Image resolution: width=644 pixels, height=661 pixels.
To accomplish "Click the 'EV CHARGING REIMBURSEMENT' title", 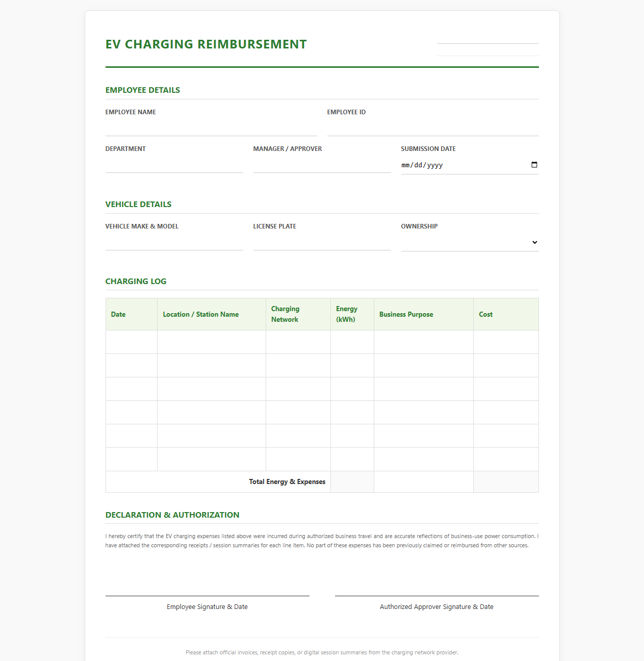I will click(206, 44).
